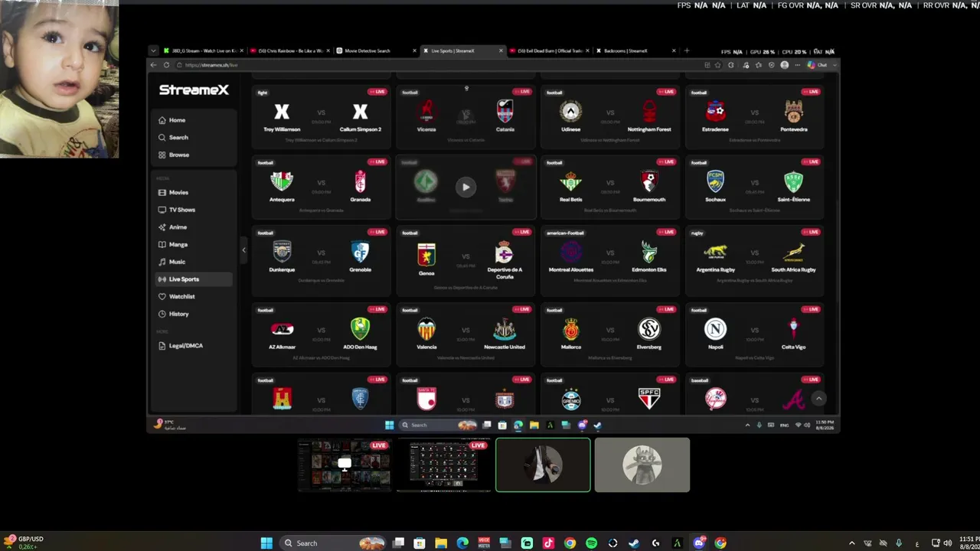This screenshot has width=980, height=551.
Task: Open the Genoa vs Deportivo de A Coruña match
Action: (465, 261)
